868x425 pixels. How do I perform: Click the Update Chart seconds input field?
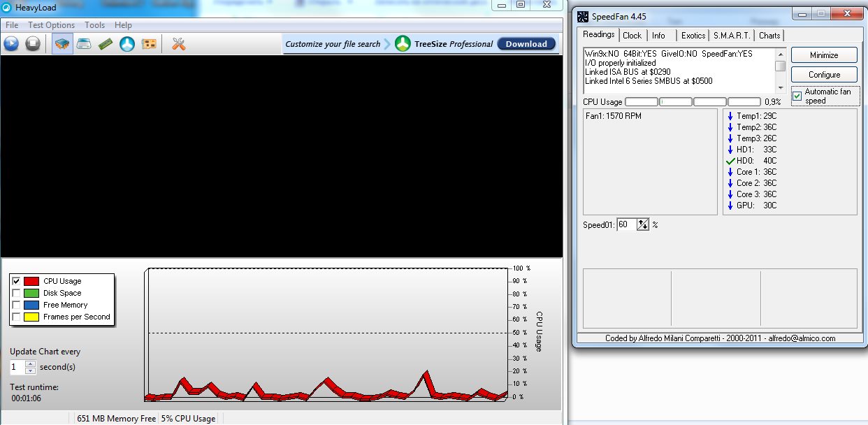tap(17, 367)
